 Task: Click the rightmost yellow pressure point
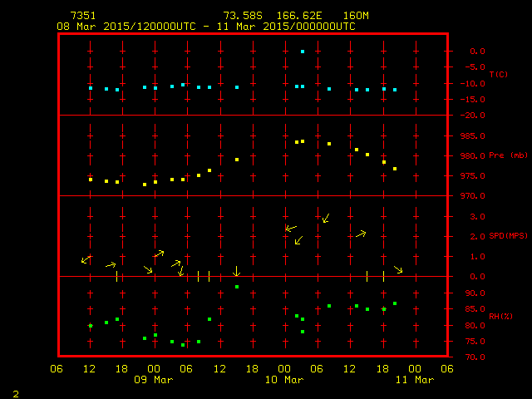[x=395, y=169]
